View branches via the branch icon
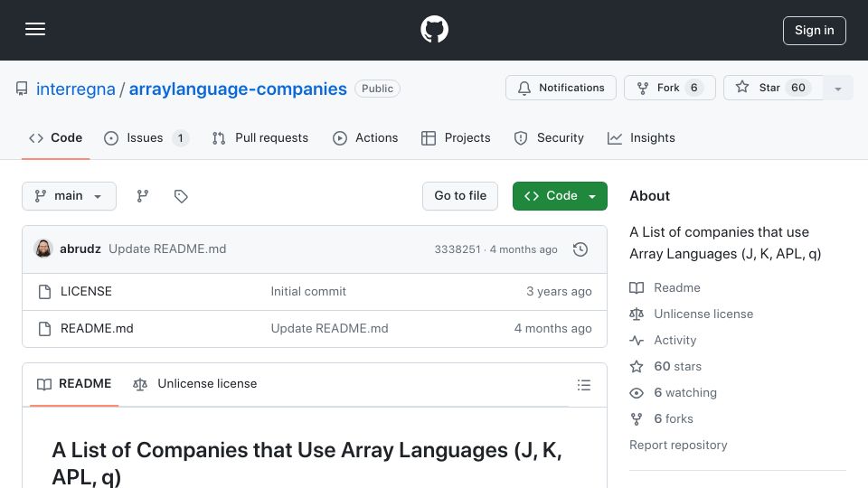 [x=143, y=196]
